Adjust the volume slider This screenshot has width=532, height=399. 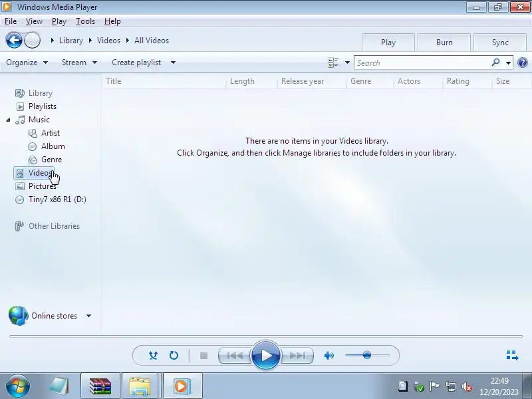point(367,355)
